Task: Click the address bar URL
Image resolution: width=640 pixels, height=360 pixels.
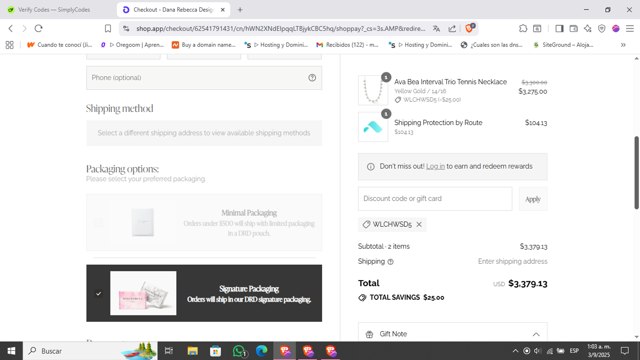Action: pyautogui.click(x=281, y=28)
